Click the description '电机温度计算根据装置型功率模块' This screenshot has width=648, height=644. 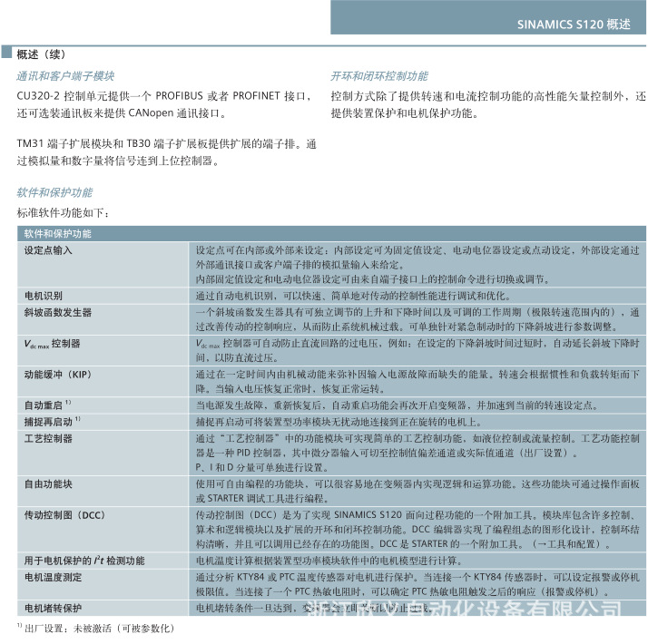click(329, 561)
